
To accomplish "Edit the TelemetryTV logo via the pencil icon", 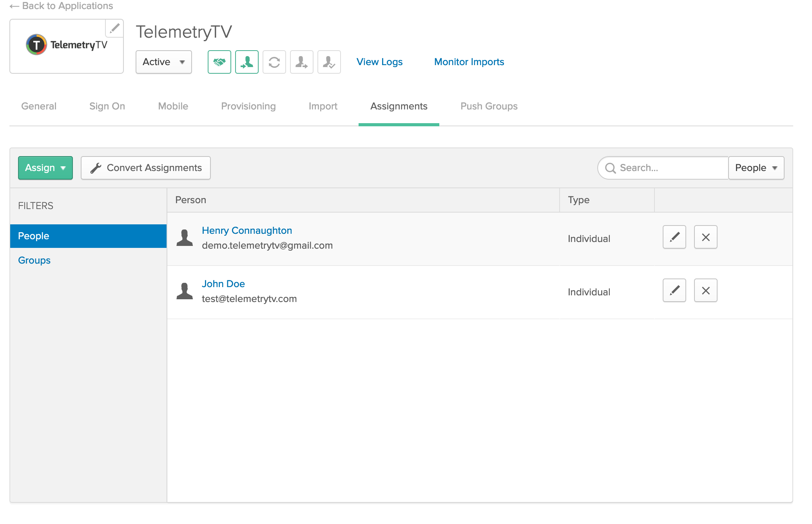I will point(114,28).
